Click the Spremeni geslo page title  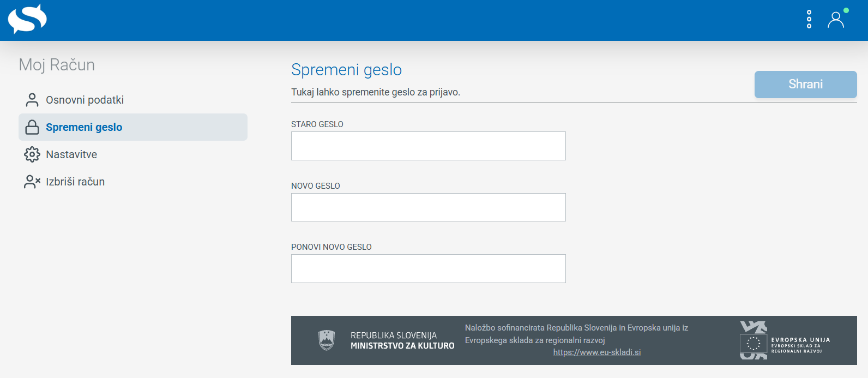tap(347, 70)
